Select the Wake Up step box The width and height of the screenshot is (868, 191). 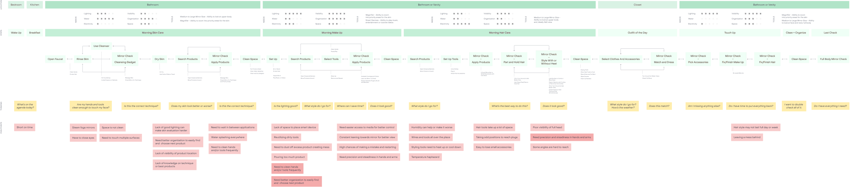(16, 32)
